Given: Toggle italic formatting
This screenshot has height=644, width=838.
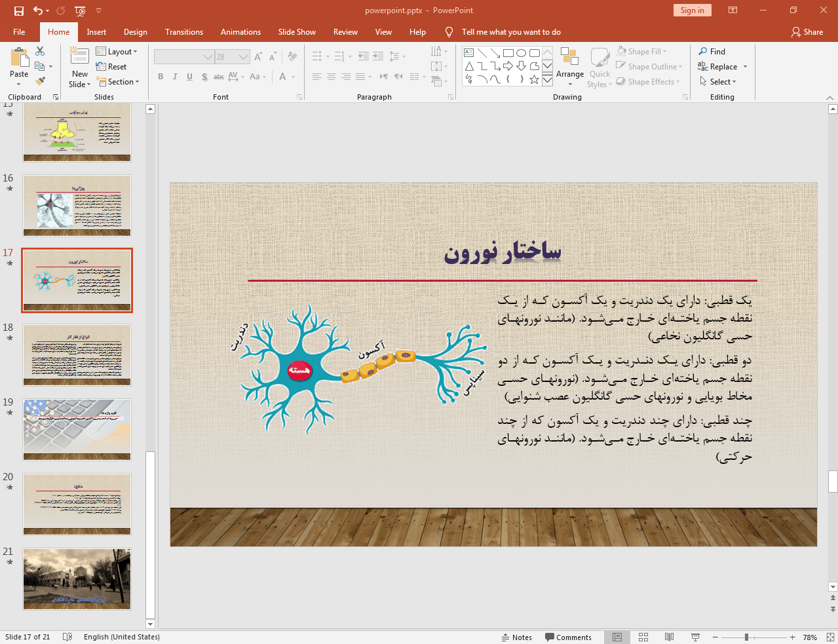Looking at the screenshot, I should (x=174, y=77).
